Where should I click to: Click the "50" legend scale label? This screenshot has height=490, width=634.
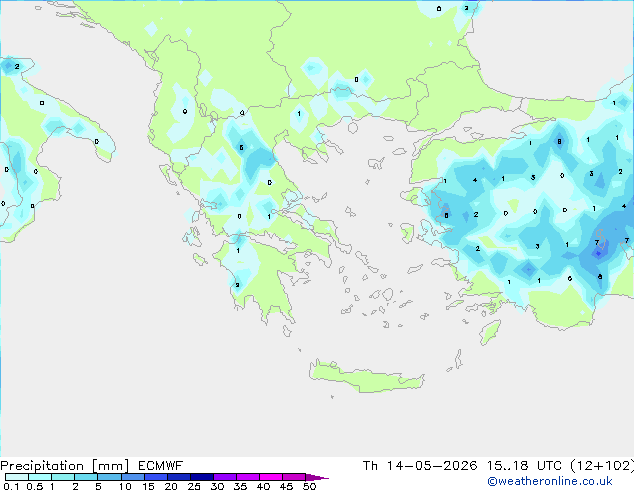pos(309,486)
